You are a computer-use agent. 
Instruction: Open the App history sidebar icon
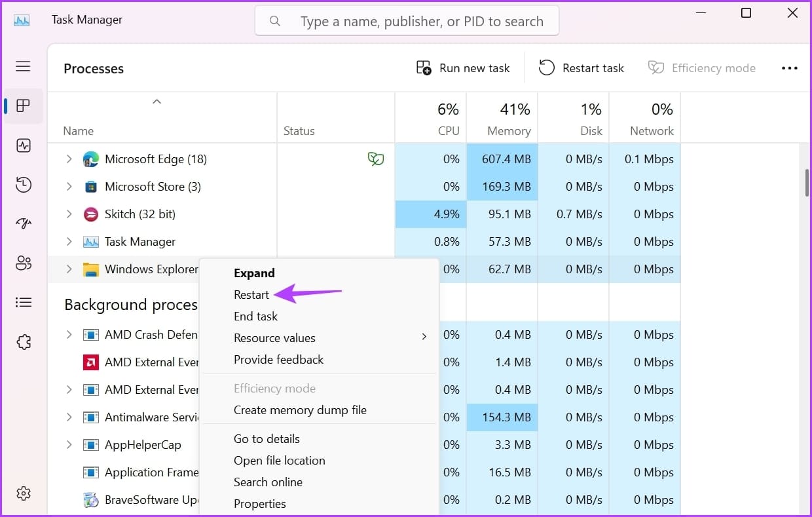tap(24, 185)
